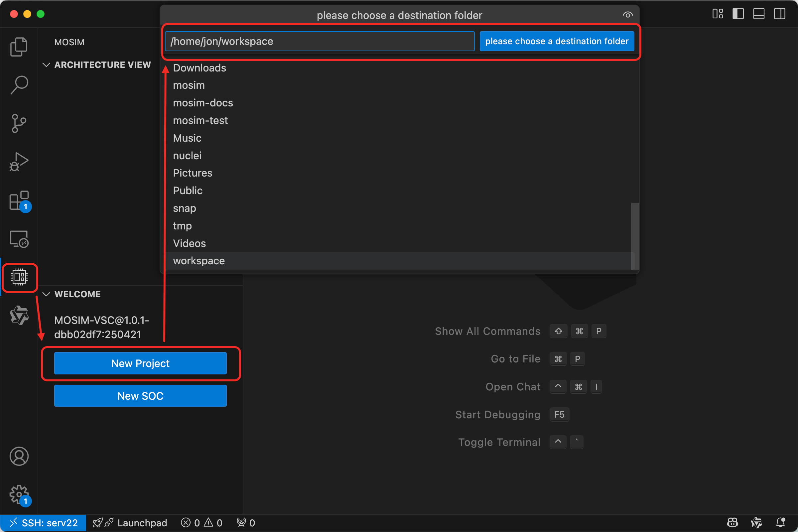The height and width of the screenshot is (532, 798).
Task: Open the Tongyi Lingma icon in activity bar
Action: pos(19,315)
